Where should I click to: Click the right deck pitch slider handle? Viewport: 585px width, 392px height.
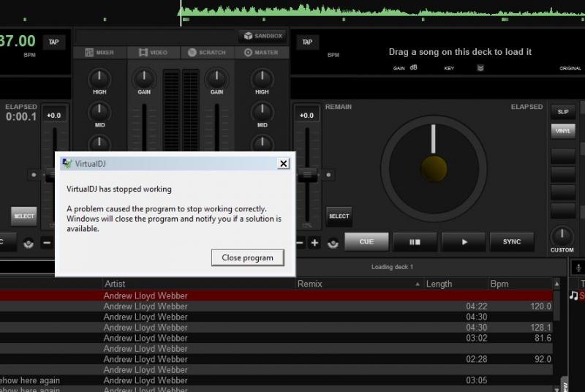click(308, 175)
